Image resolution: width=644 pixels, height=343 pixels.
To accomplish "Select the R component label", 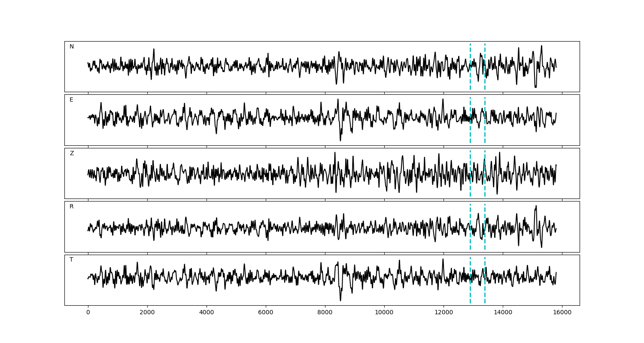I will point(72,207).
